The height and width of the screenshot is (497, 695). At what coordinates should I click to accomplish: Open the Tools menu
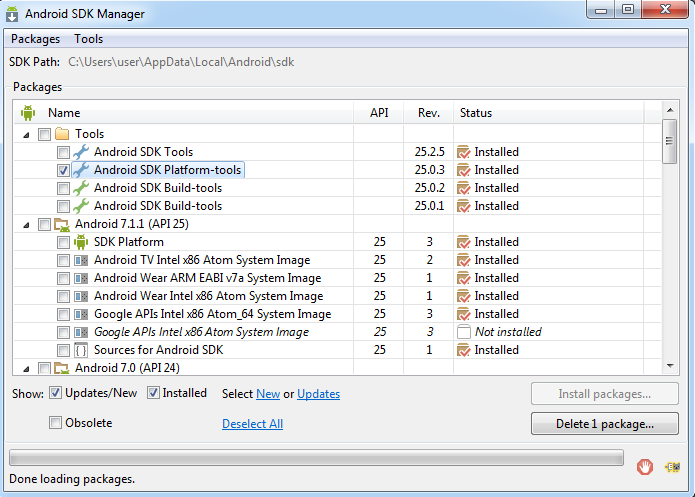[88, 39]
